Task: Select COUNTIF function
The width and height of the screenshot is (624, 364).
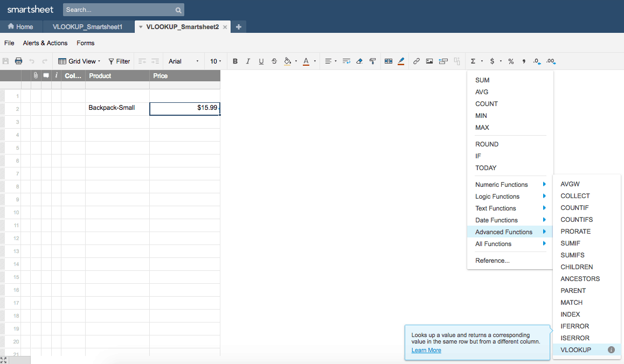Action: click(x=574, y=208)
